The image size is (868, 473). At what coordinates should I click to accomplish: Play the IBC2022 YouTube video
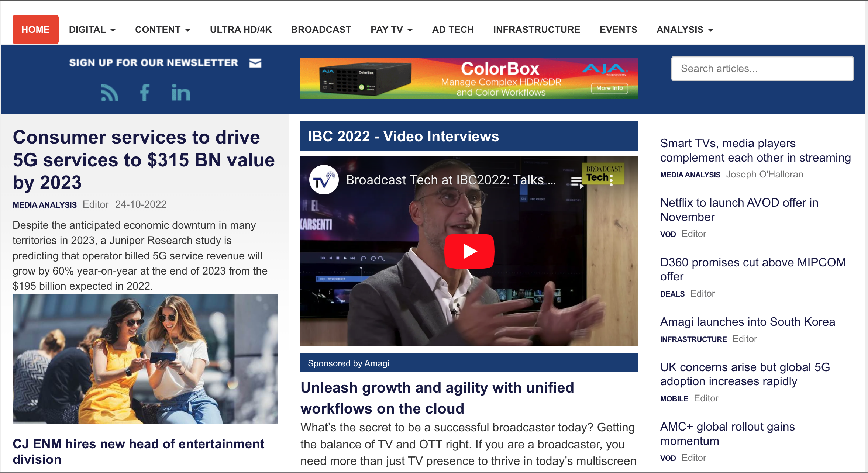469,251
